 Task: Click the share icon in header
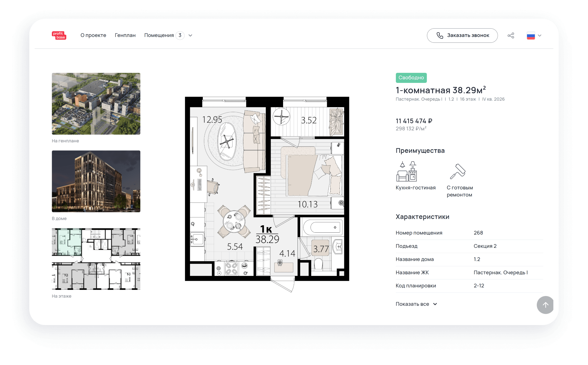pos(511,36)
